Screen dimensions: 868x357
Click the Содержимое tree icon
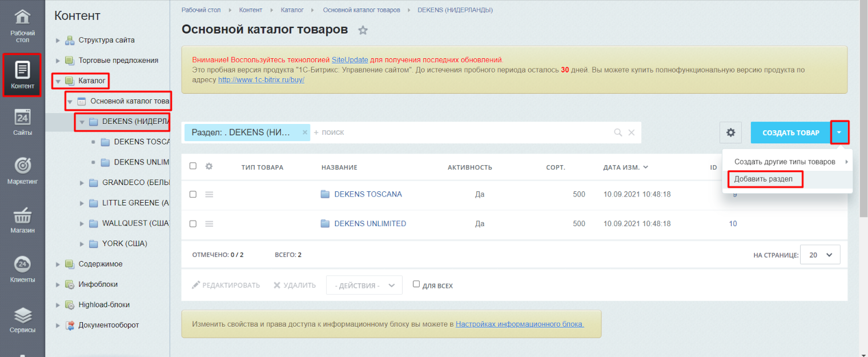70,264
